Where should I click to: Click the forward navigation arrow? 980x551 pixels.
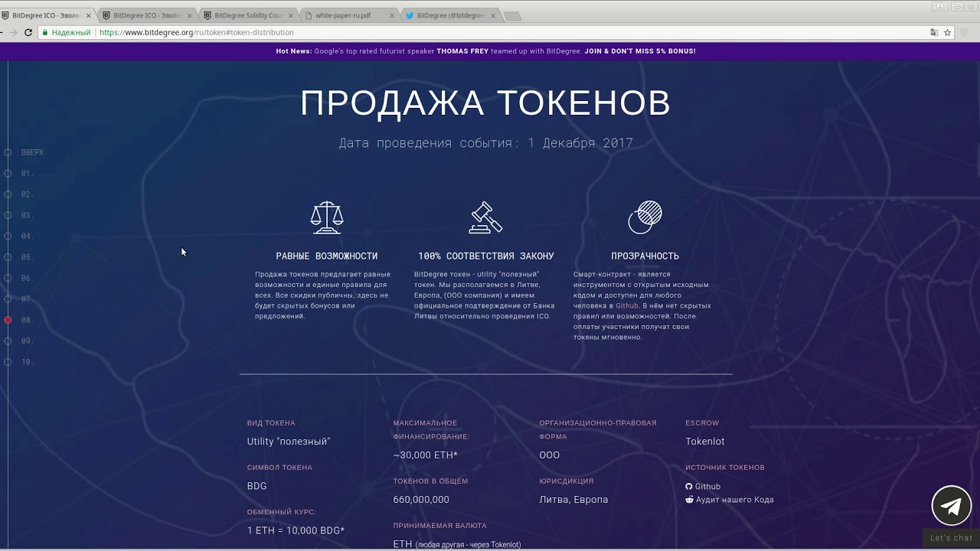click(x=12, y=32)
